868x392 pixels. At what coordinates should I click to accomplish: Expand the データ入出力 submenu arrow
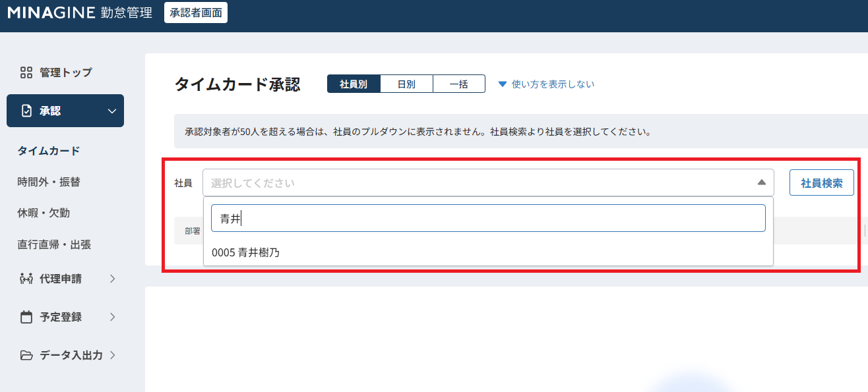coord(112,355)
